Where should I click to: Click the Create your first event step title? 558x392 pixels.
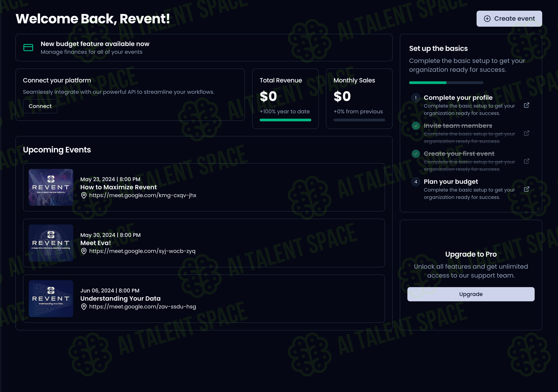tap(459, 154)
